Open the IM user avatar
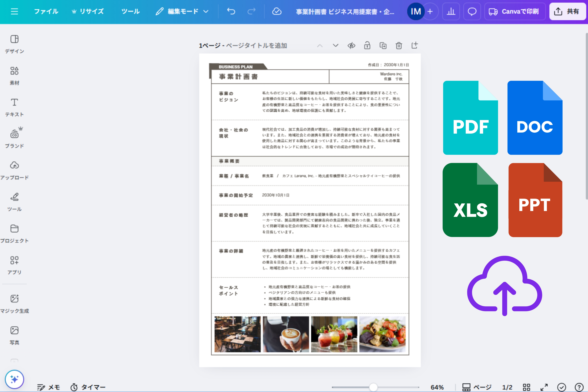This screenshot has height=392, width=588. tap(416, 12)
